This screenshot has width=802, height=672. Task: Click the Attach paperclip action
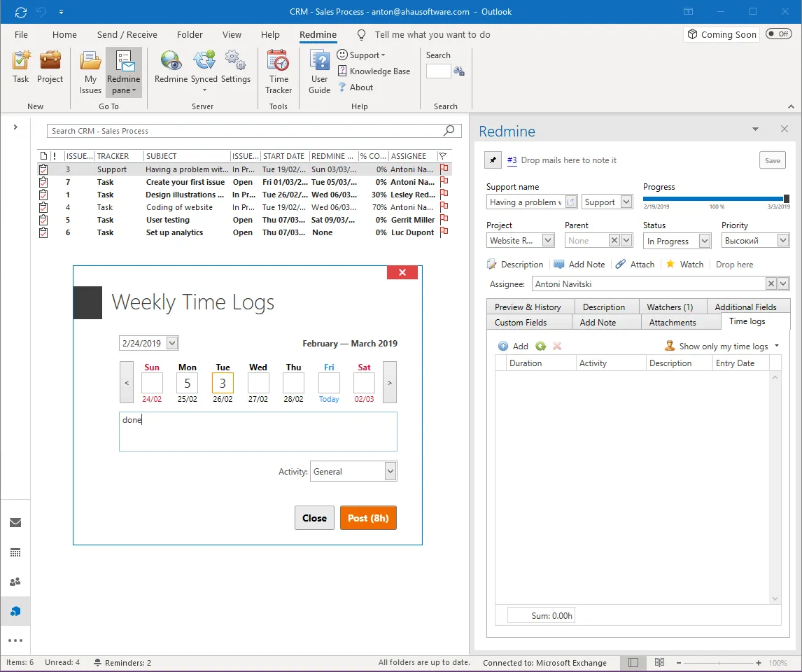(635, 265)
